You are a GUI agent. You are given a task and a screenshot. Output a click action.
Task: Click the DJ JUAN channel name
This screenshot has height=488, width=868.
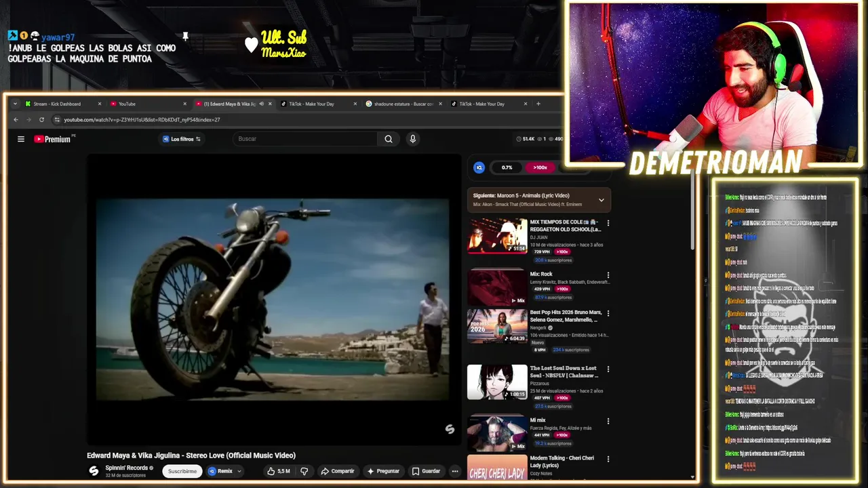pos(538,237)
